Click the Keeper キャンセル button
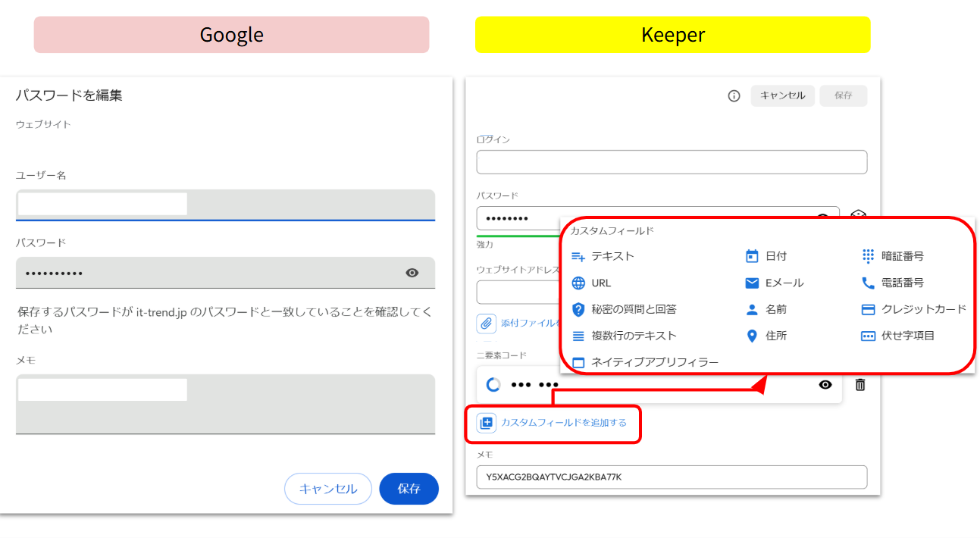 [x=783, y=95]
